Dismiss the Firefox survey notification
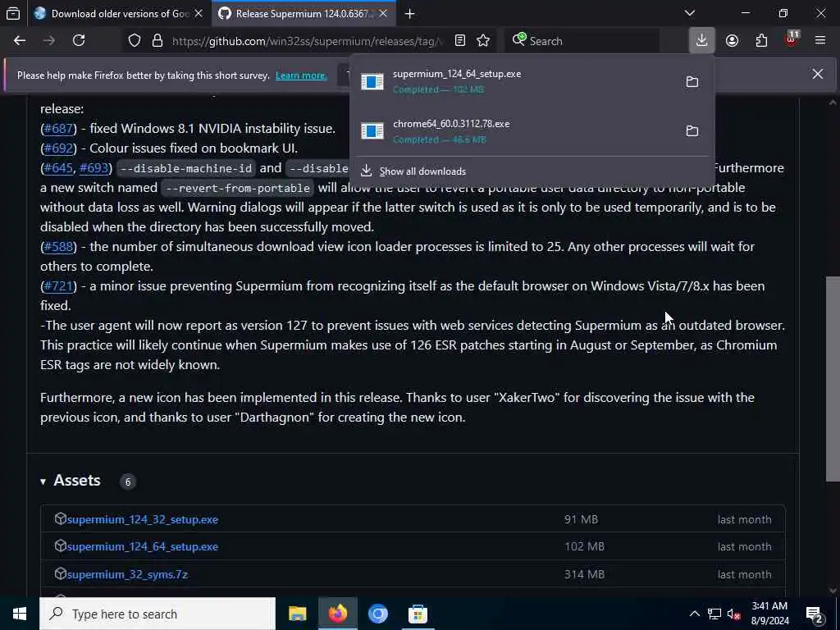Viewport: 840px width, 630px height. [x=818, y=74]
